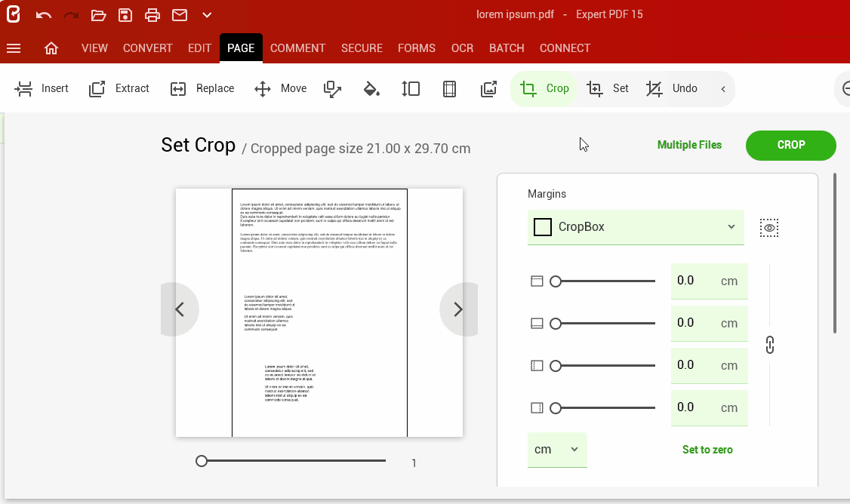Print the document via printer icon
The width and height of the screenshot is (850, 504).
coord(152,15)
